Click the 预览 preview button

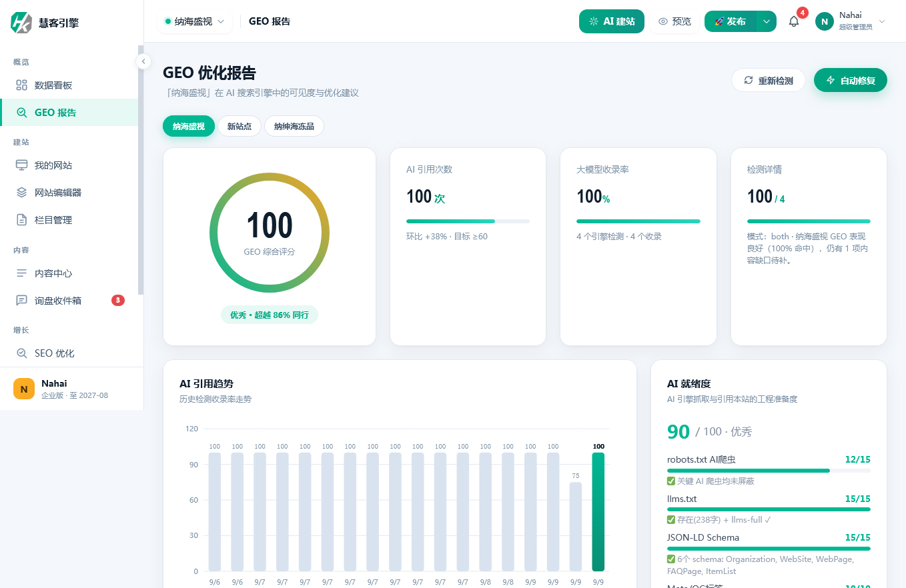click(674, 21)
